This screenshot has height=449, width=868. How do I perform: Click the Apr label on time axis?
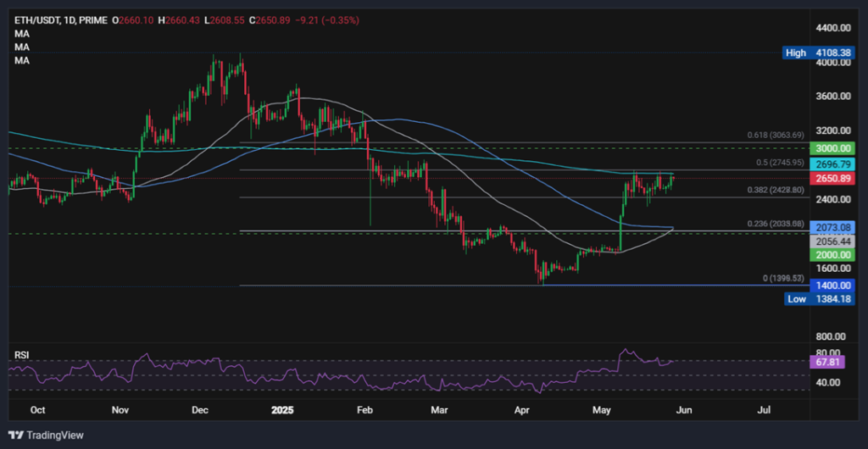(522, 410)
